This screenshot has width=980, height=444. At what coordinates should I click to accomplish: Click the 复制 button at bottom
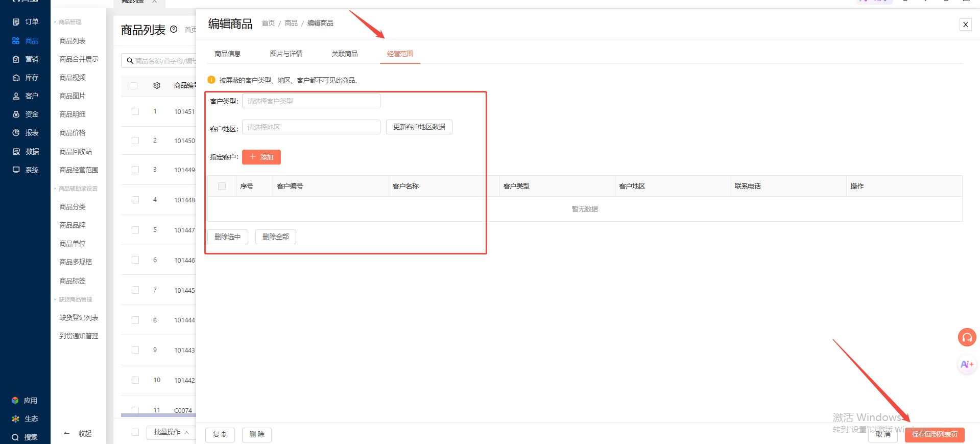tap(220, 435)
